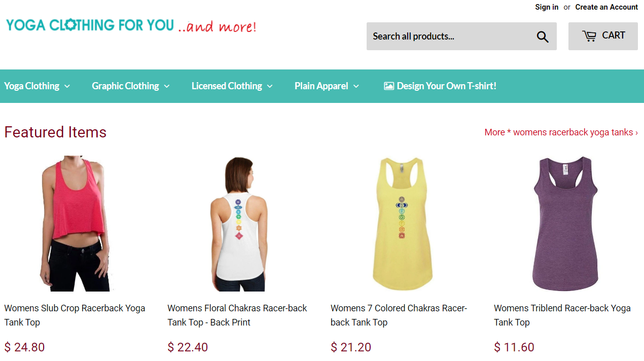Click the yellow 7 Colored Chakras tank image

[402, 223]
